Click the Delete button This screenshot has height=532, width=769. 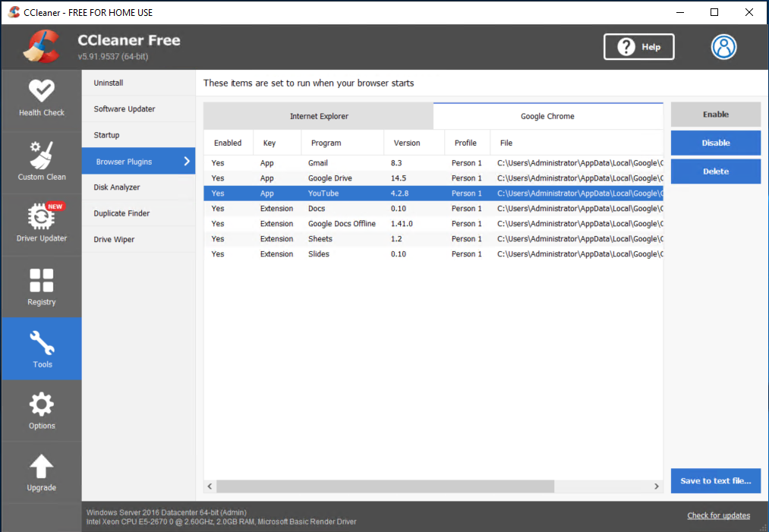click(x=716, y=171)
